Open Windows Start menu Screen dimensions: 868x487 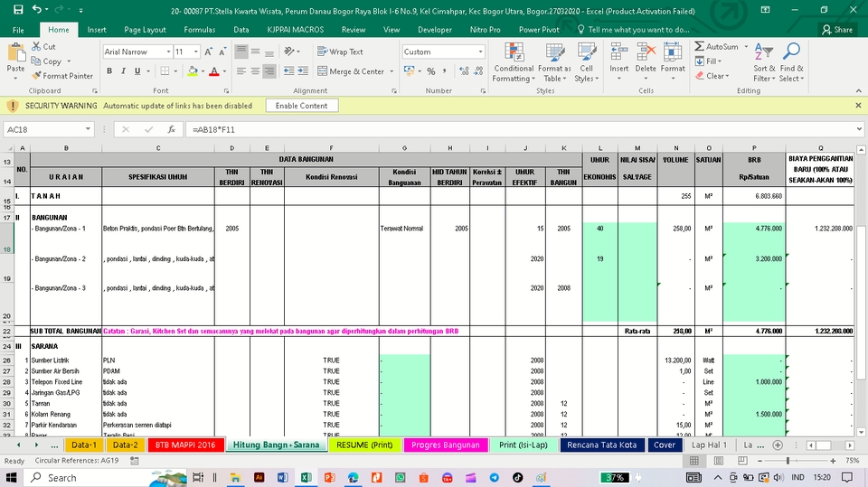(11, 478)
